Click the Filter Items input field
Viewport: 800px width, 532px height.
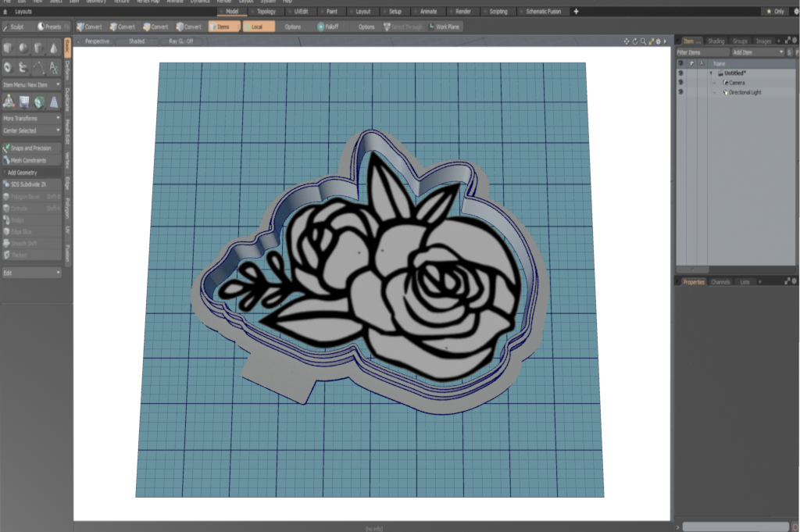pos(702,52)
